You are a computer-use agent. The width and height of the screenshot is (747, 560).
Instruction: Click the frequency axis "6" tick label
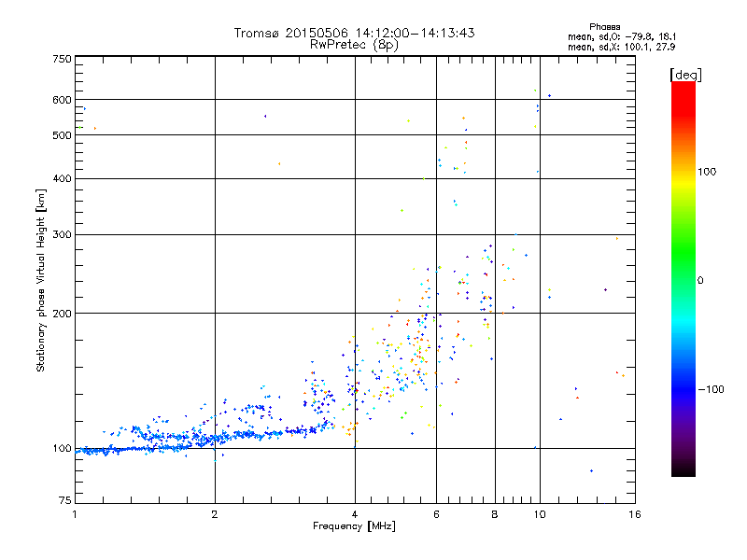436,514
